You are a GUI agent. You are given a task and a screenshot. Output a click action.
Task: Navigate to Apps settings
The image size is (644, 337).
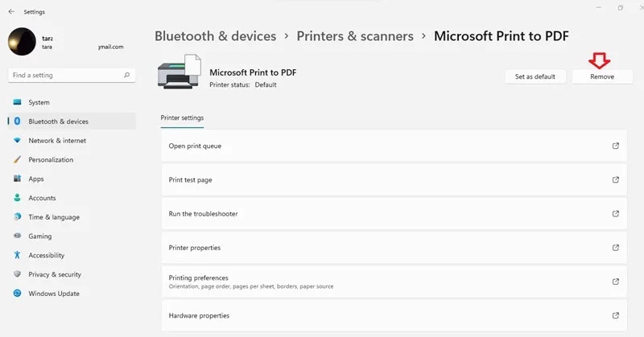pyautogui.click(x=72, y=179)
